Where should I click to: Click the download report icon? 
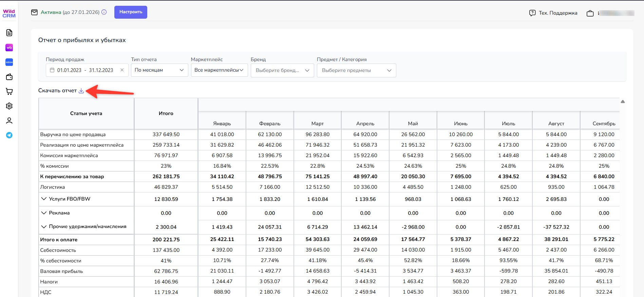point(81,91)
